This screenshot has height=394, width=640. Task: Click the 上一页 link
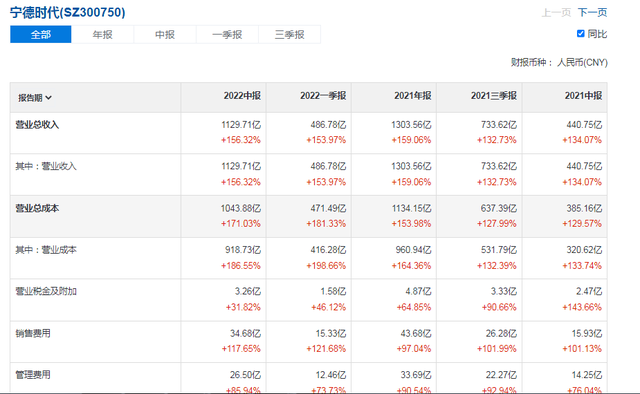point(556,13)
